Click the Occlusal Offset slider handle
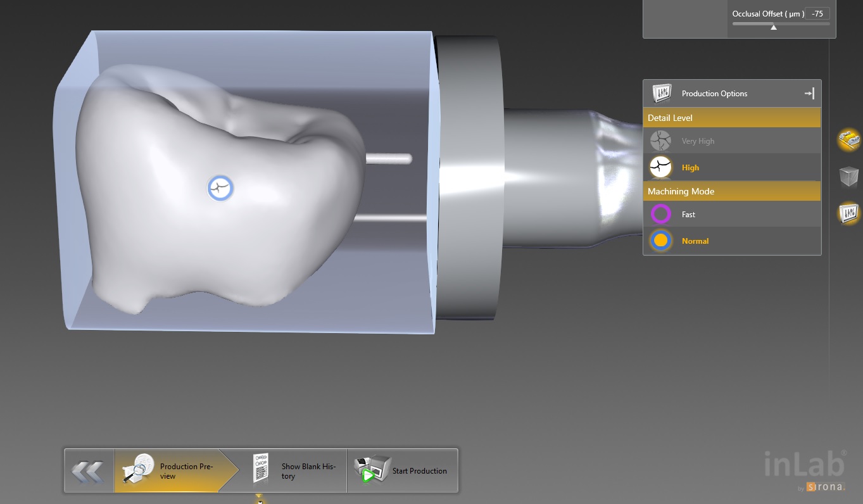 point(773,27)
